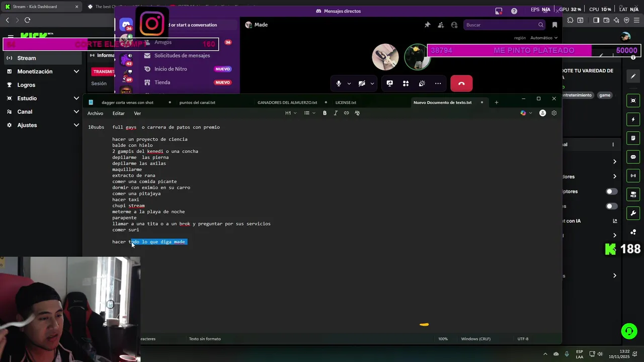Open Notepad settings gear

coord(554,113)
